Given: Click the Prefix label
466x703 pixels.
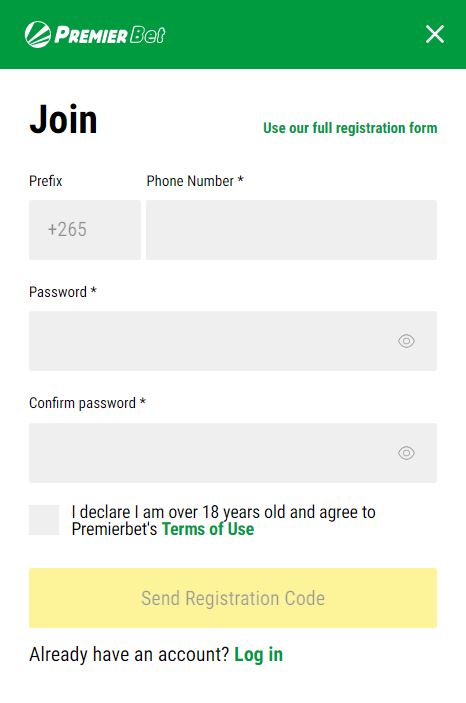Looking at the screenshot, I should [45, 181].
